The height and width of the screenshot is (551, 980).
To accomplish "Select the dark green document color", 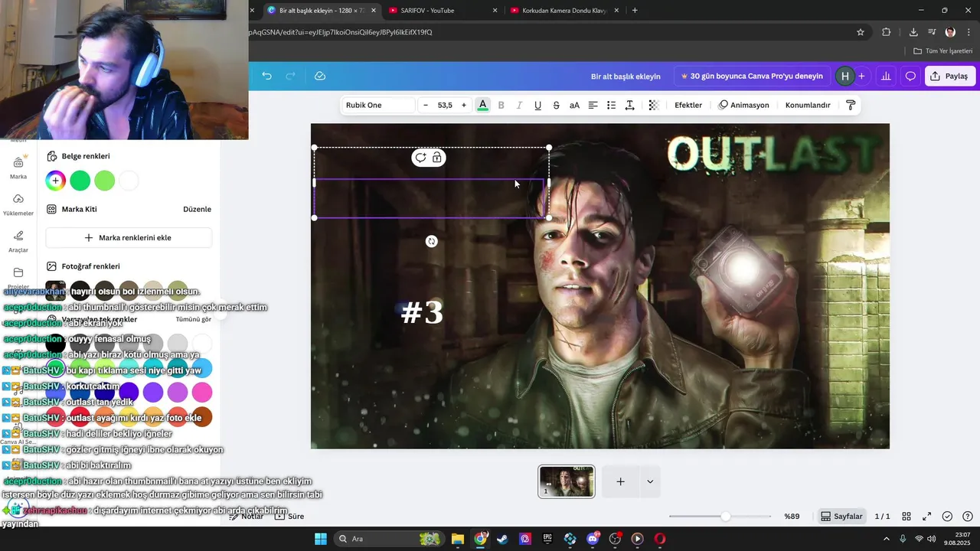I will (80, 181).
